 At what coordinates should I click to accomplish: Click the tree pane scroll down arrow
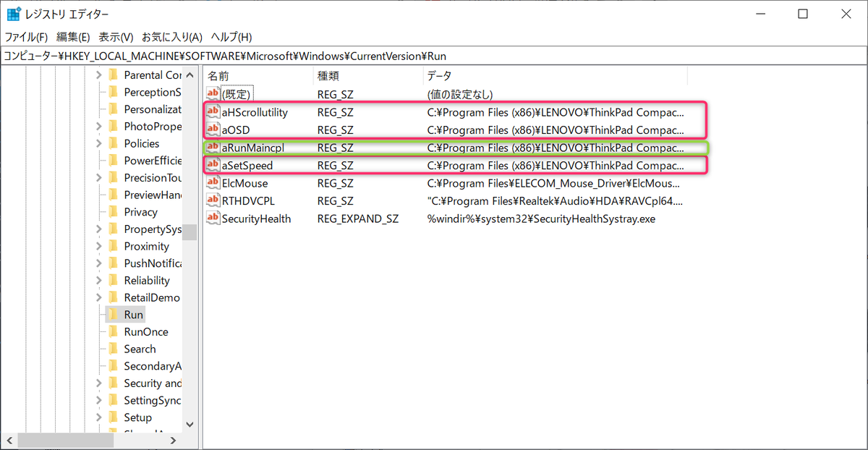(x=190, y=425)
